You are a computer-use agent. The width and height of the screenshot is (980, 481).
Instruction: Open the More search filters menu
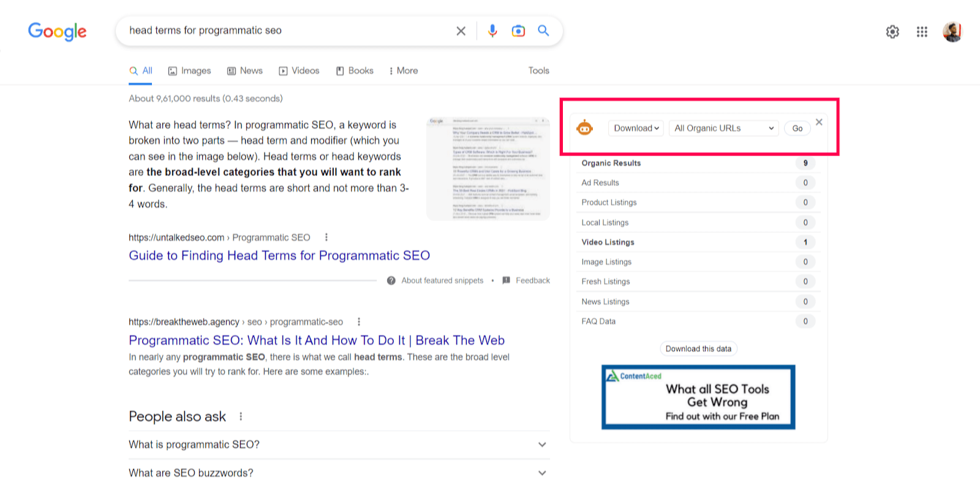403,70
